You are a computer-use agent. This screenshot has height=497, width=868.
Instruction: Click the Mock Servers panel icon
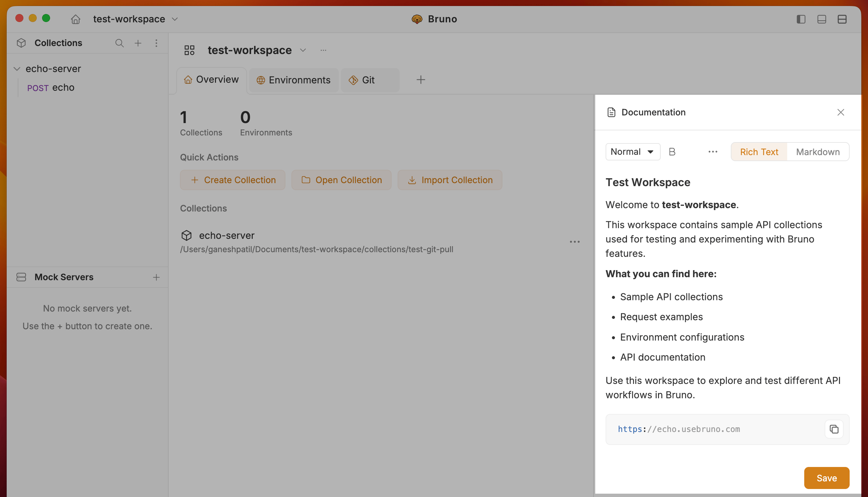click(21, 277)
